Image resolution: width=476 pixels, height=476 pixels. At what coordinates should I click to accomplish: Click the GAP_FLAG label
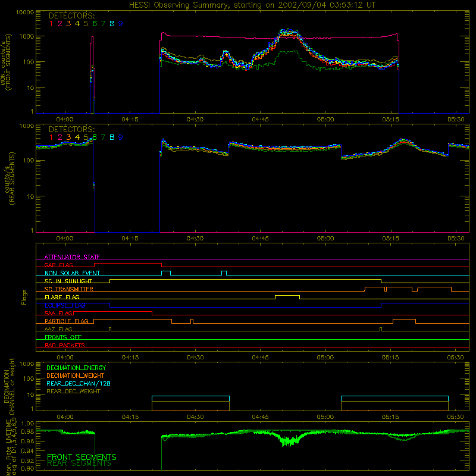(x=58, y=265)
